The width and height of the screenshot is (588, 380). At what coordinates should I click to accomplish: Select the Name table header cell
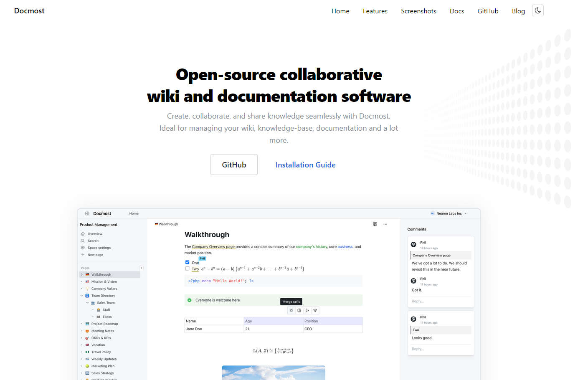[214, 321]
